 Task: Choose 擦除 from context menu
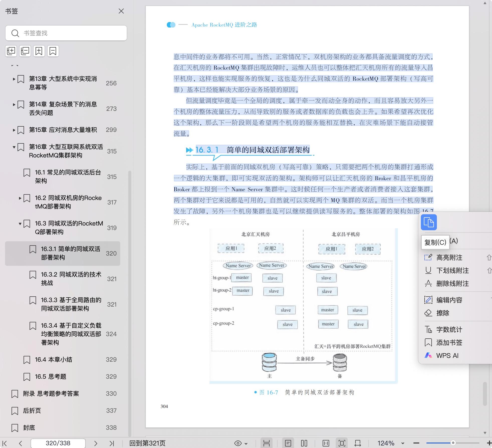click(443, 313)
